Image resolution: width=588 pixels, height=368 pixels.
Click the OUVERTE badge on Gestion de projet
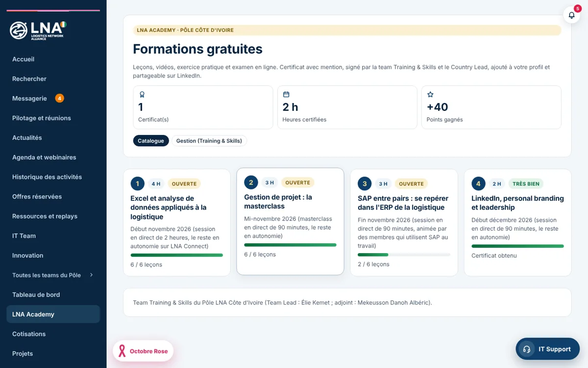[x=298, y=183]
